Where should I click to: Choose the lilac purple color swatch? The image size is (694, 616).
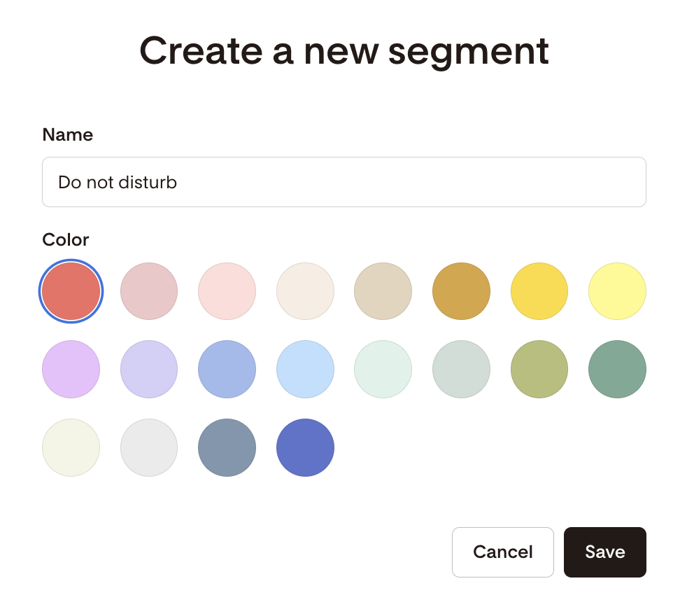pos(71,369)
